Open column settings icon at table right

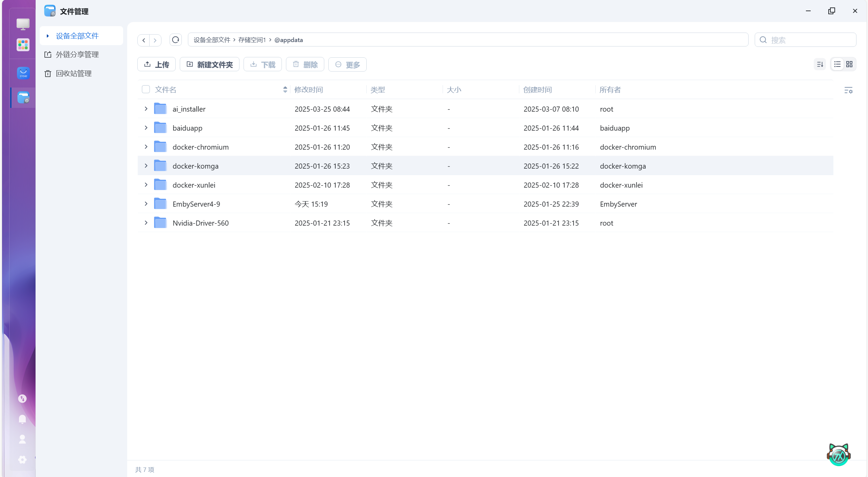pos(848,90)
